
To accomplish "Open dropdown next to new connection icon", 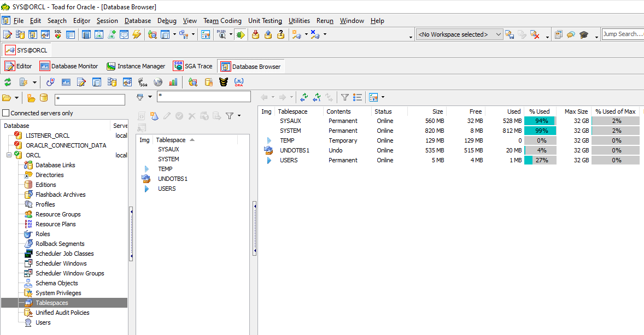I will (x=306, y=34).
